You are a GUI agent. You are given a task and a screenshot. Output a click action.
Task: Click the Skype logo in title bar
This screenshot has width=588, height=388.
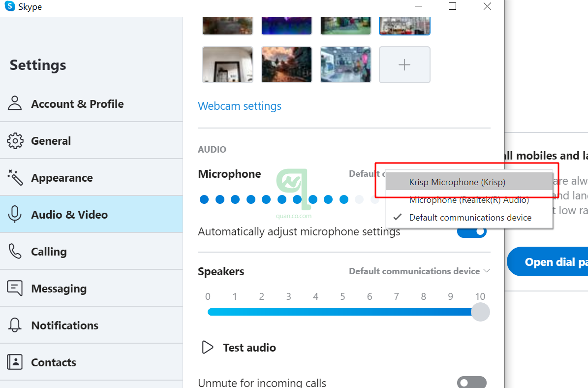10,6
